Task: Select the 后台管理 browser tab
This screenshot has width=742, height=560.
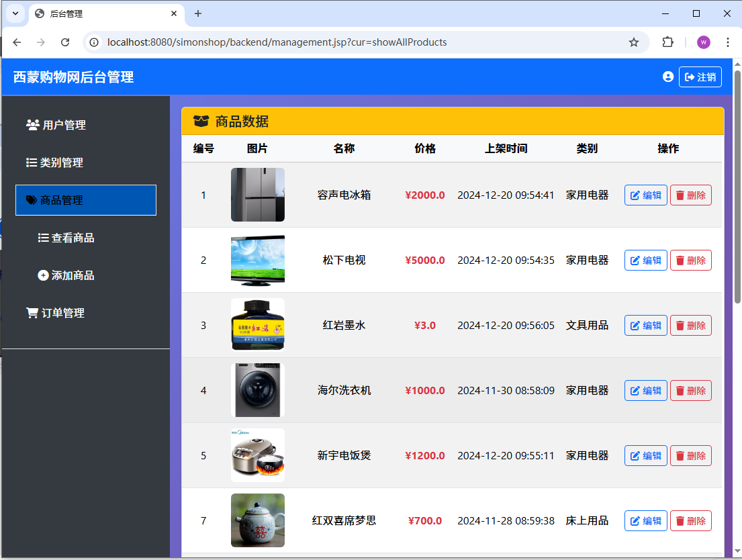Action: pyautogui.click(x=107, y=13)
